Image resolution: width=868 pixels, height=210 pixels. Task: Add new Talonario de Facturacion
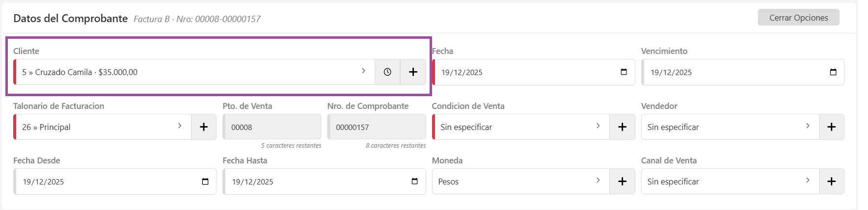point(204,127)
